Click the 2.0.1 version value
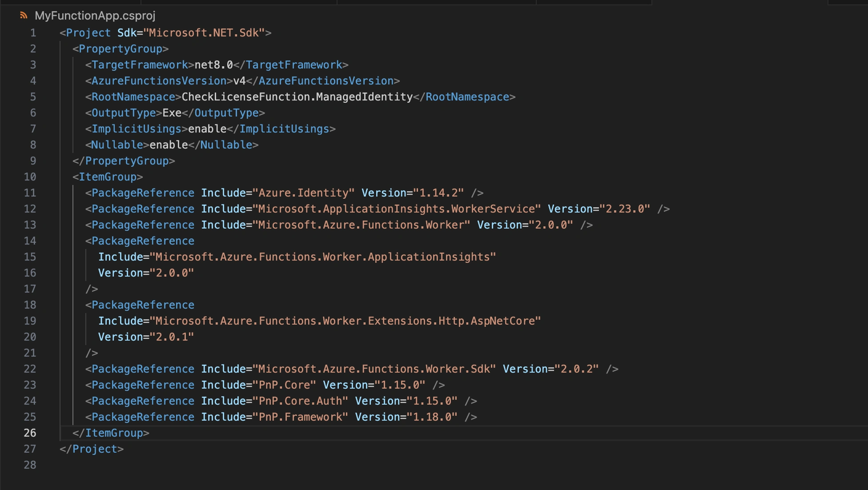Viewport: 868px width, 490px height. point(172,337)
